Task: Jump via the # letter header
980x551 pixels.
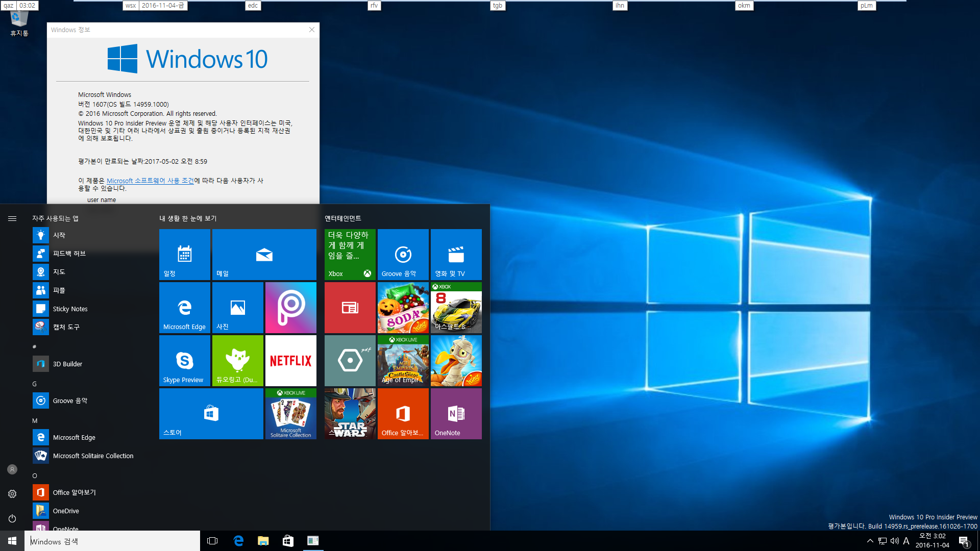Action: pos(35,347)
